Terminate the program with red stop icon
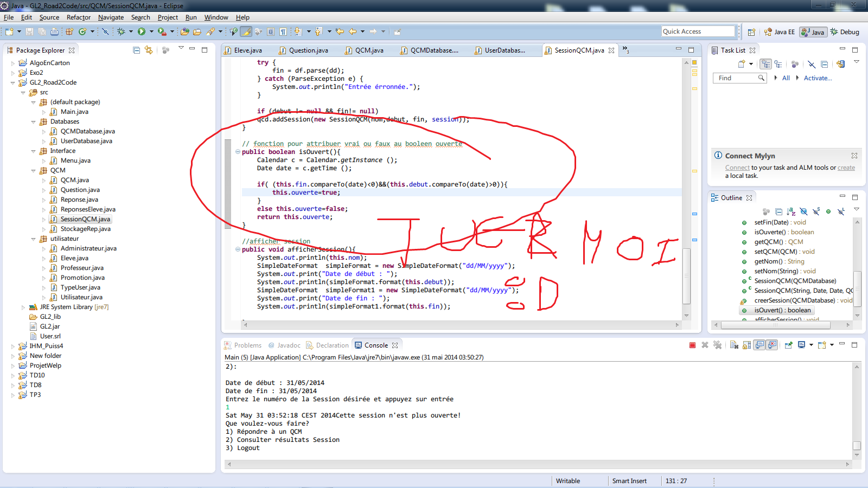Screen dimensions: 868x488 [692, 345]
